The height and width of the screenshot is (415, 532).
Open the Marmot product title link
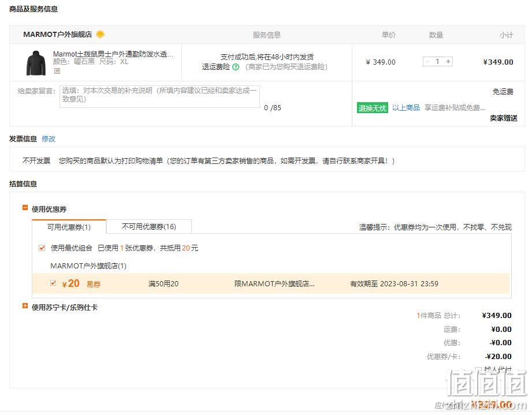click(113, 54)
